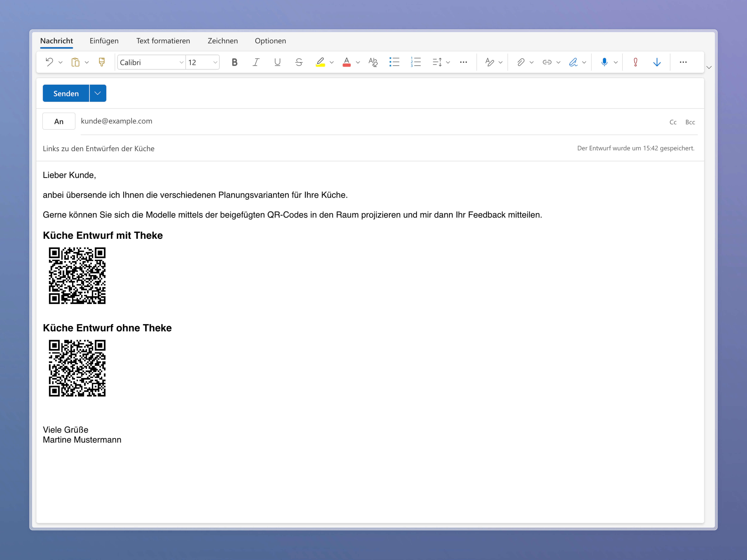Image resolution: width=747 pixels, height=560 pixels.
Task: Click the Format Painter brush icon
Action: (x=102, y=62)
